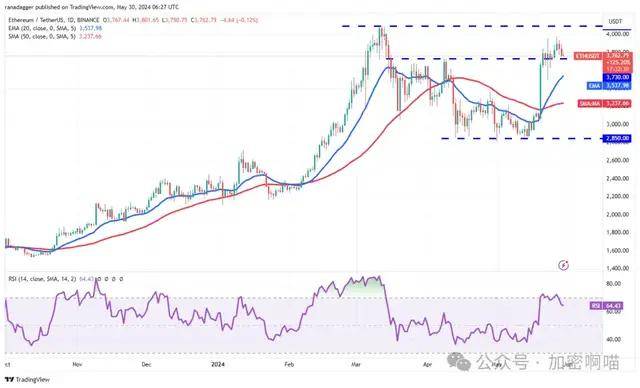Viewport: 640px width, 388px height.
Task: Click the 80.00 RSI axis label
Action: coord(613,284)
